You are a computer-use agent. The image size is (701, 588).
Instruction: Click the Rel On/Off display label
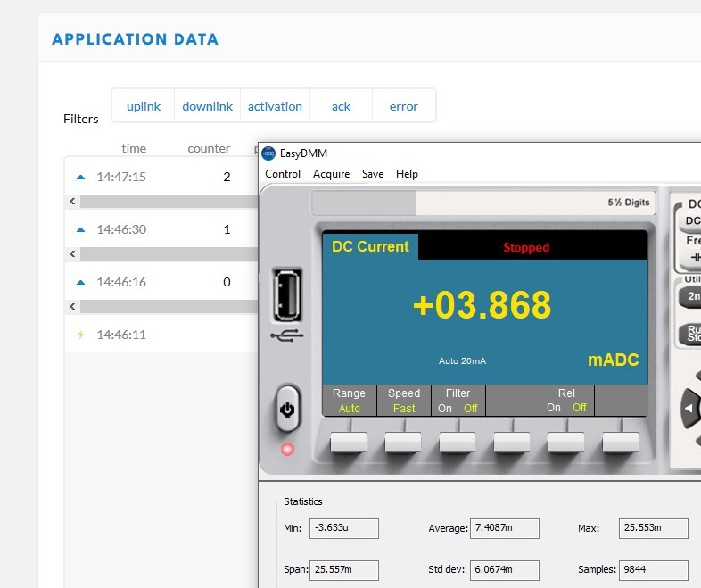pos(567,401)
